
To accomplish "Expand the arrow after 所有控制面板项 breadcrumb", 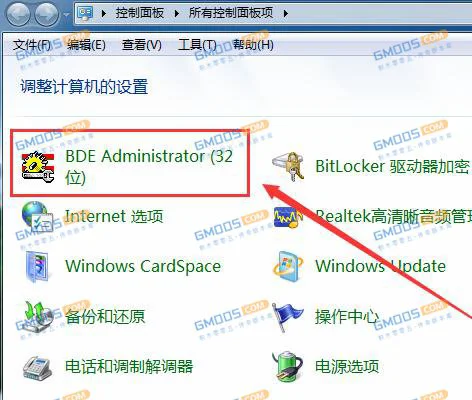I will tap(286, 13).
